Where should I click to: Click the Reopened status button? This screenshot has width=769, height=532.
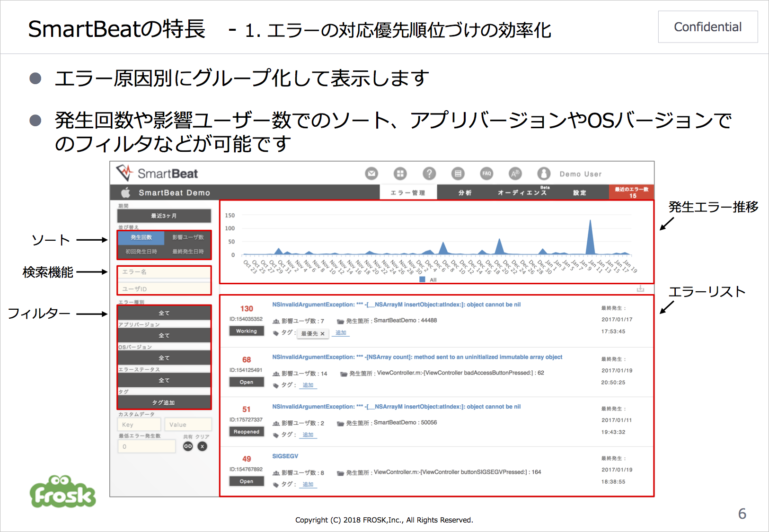[247, 432]
